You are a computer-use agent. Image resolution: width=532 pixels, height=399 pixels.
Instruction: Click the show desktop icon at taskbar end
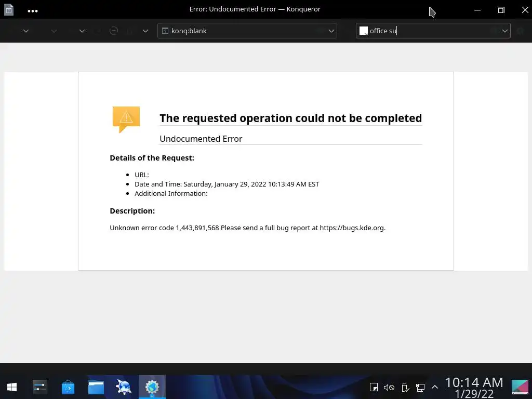(520, 387)
